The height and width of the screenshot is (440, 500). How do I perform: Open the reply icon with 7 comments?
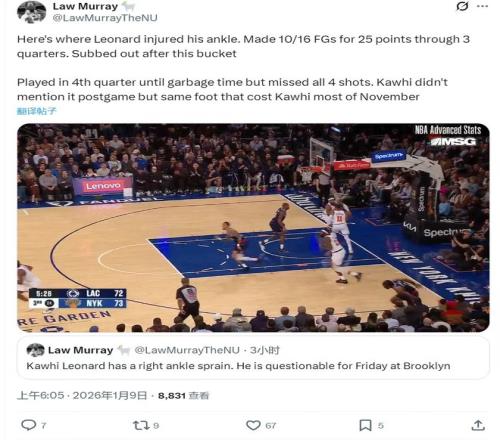[x=29, y=425]
